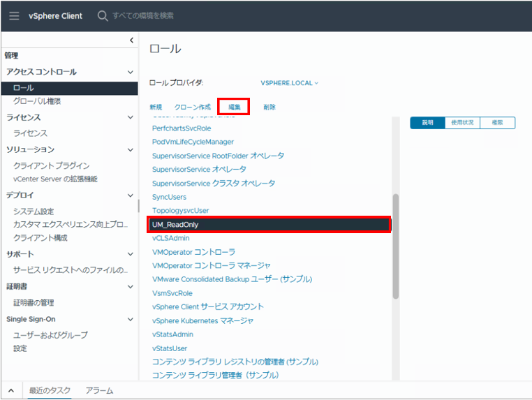Open クライアント プラグイン page
532x400 pixels.
point(51,165)
